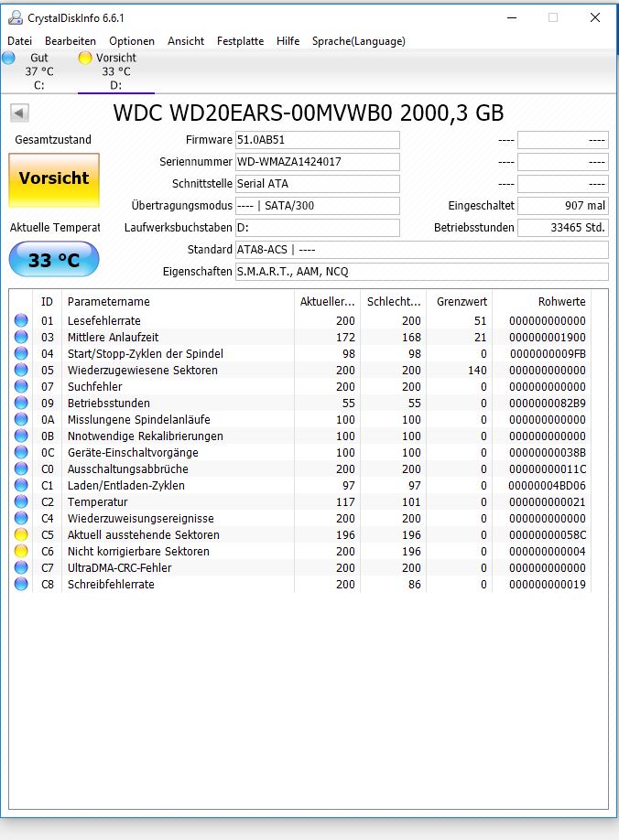The width and height of the screenshot is (619, 840).
Task: Open the Ansicht menu
Action: (186, 41)
